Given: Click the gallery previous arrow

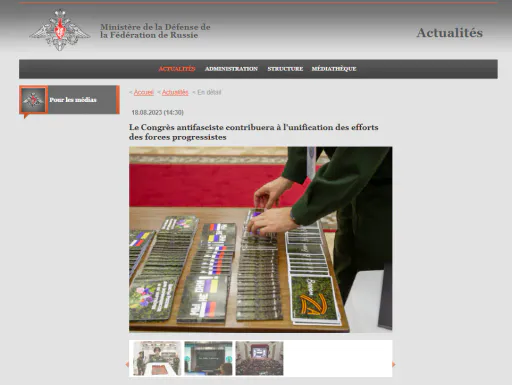Looking at the screenshot, I should (127, 364).
